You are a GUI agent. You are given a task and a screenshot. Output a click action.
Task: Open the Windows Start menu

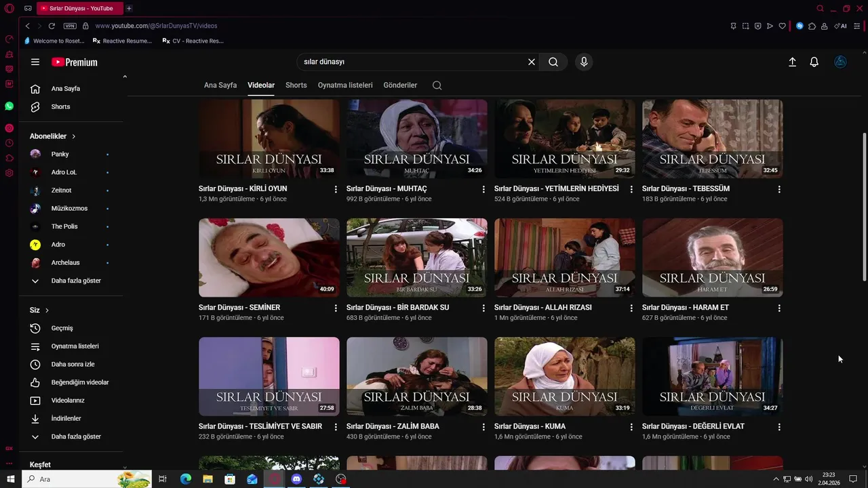tap(9, 479)
